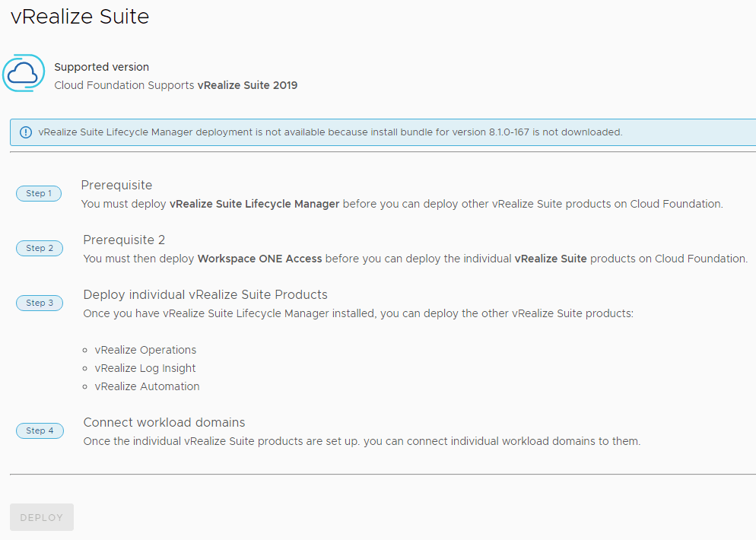Click the vRealize Suite page title

click(x=80, y=17)
